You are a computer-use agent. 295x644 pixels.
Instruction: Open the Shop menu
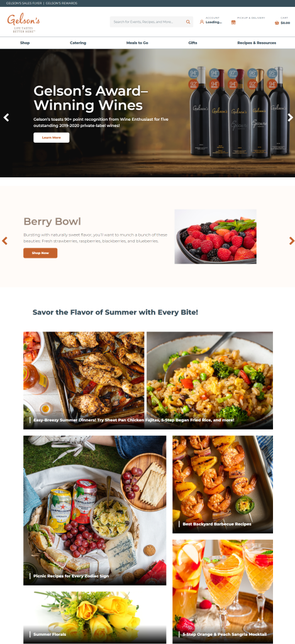point(25,43)
